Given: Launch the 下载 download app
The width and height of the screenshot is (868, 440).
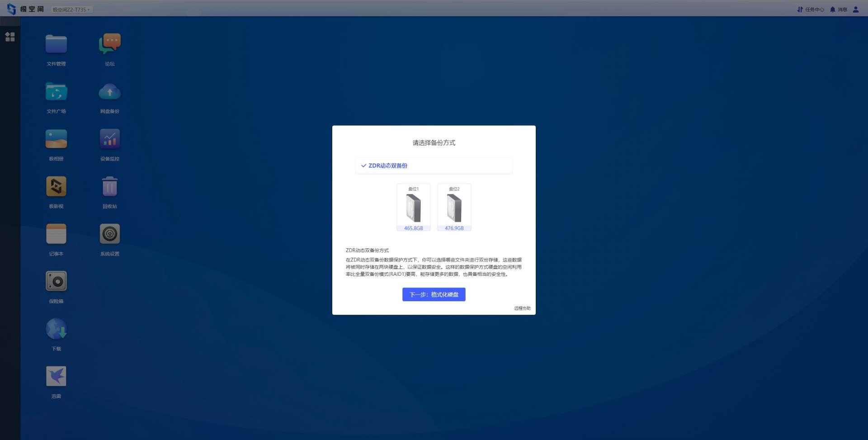Looking at the screenshot, I should [x=56, y=329].
